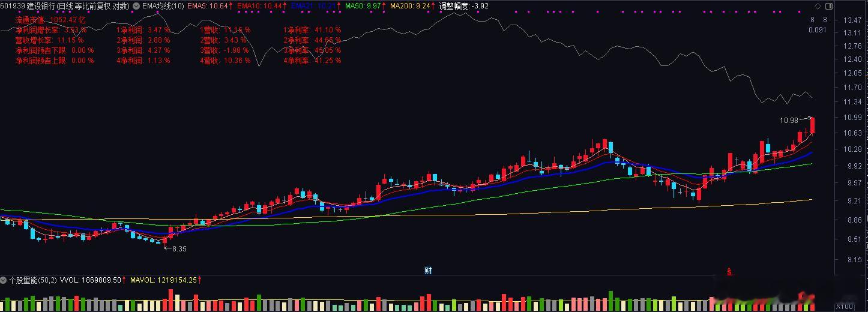
Task: Select the 2净利润: 2.88 % entry
Action: click(143, 40)
